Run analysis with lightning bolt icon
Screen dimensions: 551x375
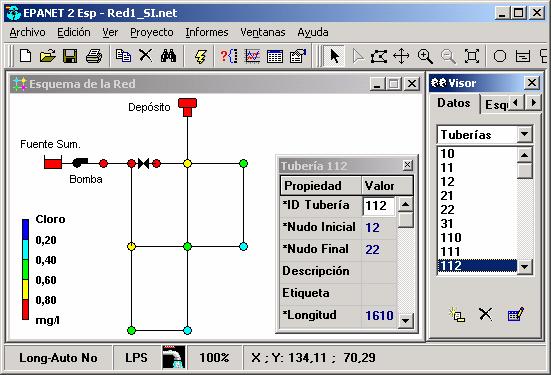[200, 56]
